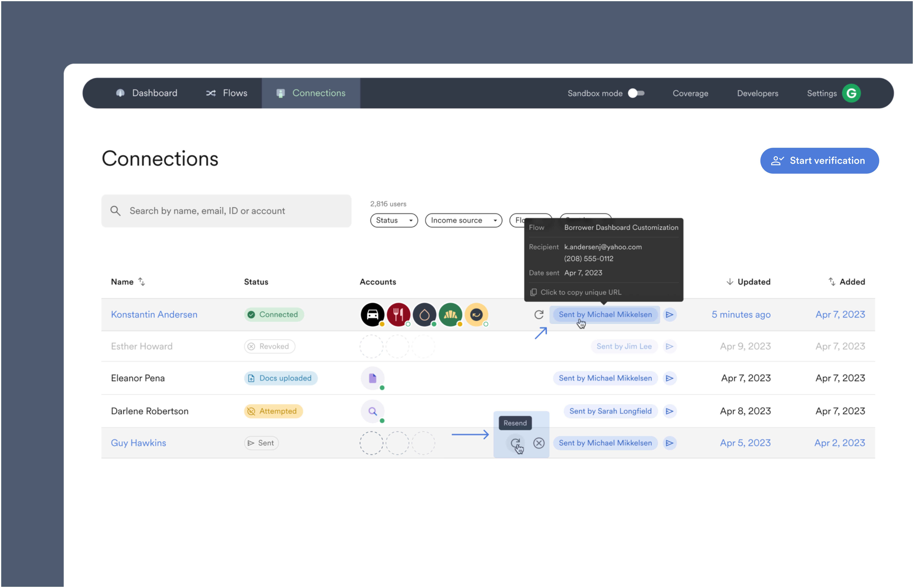914x588 pixels.
Task: Open the Status filter dropdown
Action: 394,220
